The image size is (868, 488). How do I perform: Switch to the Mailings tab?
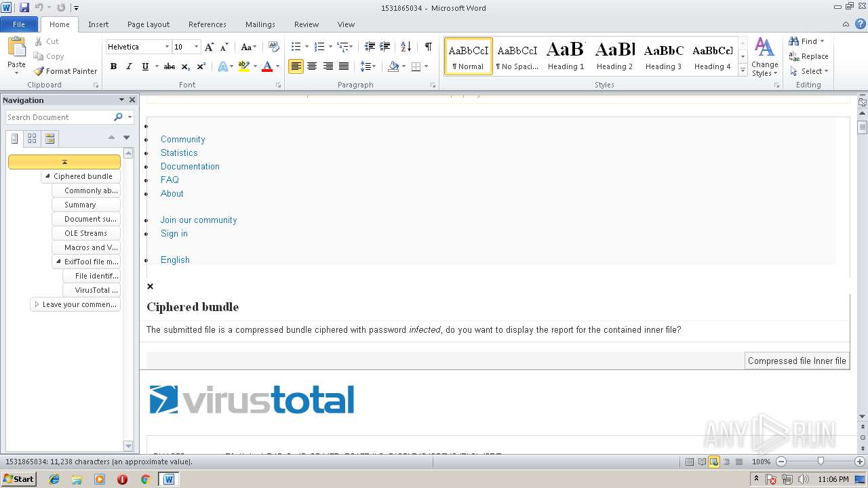260,24
